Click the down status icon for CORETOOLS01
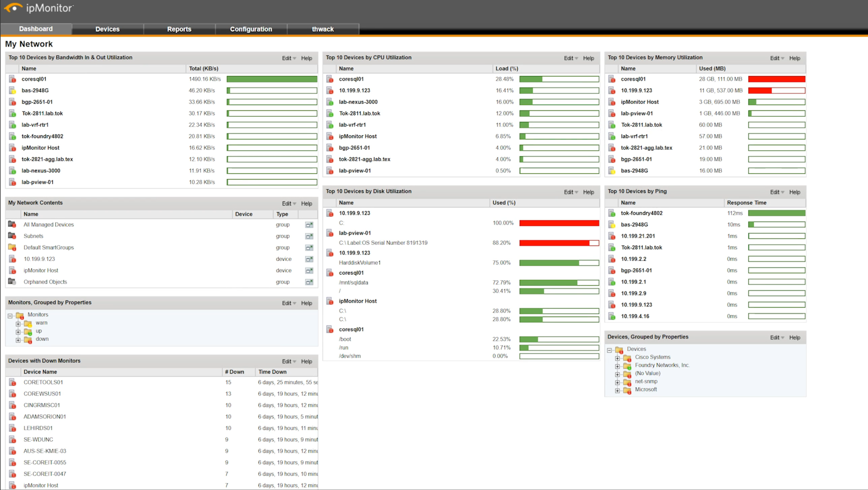The image size is (868, 490). (x=12, y=382)
